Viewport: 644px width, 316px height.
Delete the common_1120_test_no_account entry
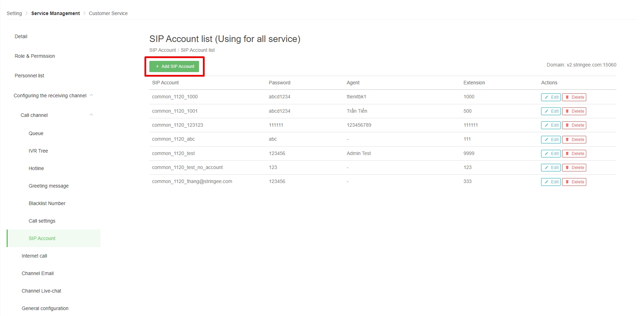click(574, 168)
